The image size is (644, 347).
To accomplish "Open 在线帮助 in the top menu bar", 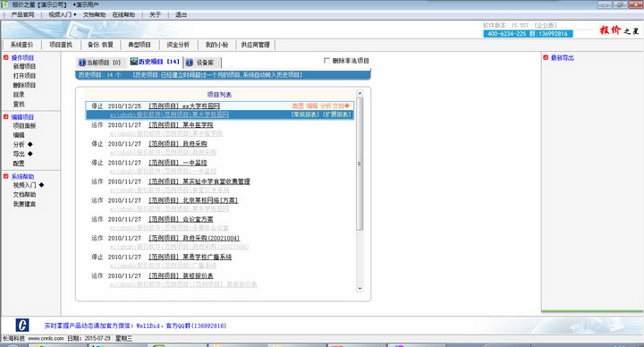I will pos(123,15).
